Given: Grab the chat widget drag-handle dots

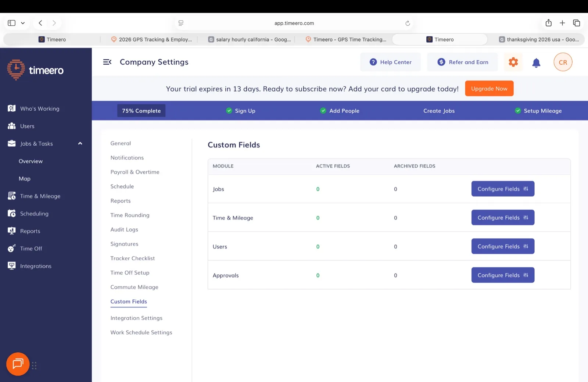Looking at the screenshot, I should [x=34, y=365].
